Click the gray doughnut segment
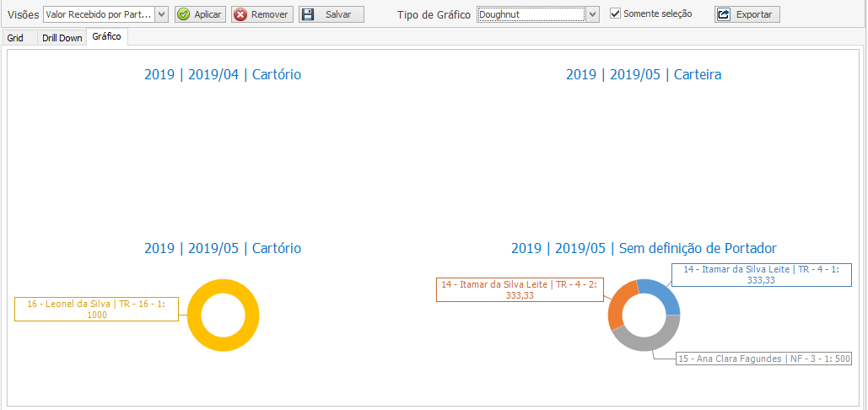The height and width of the screenshot is (410, 868). (x=645, y=343)
